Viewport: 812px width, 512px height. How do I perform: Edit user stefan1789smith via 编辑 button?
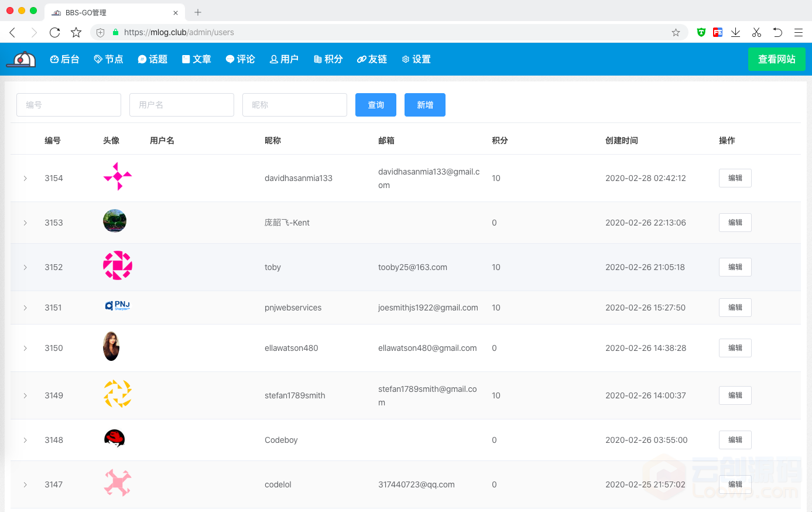click(735, 395)
